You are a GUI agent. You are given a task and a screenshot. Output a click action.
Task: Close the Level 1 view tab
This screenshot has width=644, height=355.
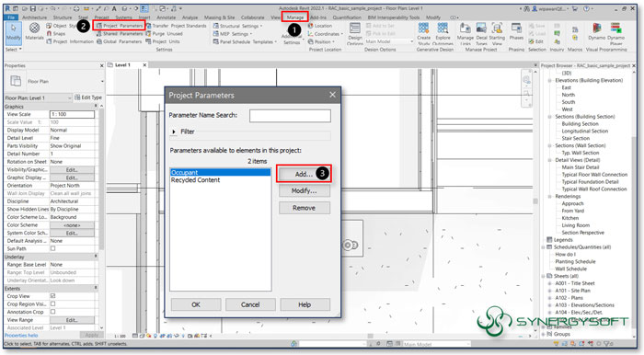pos(144,65)
